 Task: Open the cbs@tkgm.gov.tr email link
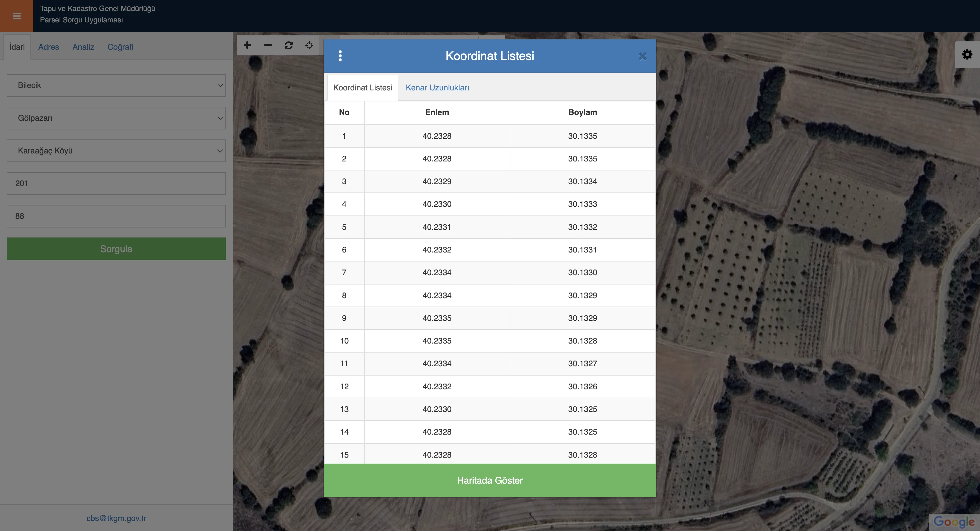point(116,518)
